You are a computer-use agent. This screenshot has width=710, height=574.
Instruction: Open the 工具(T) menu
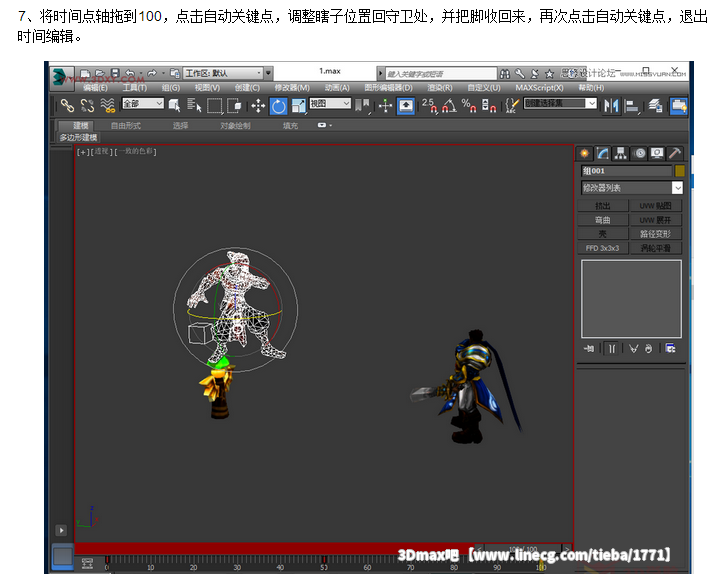(x=134, y=87)
